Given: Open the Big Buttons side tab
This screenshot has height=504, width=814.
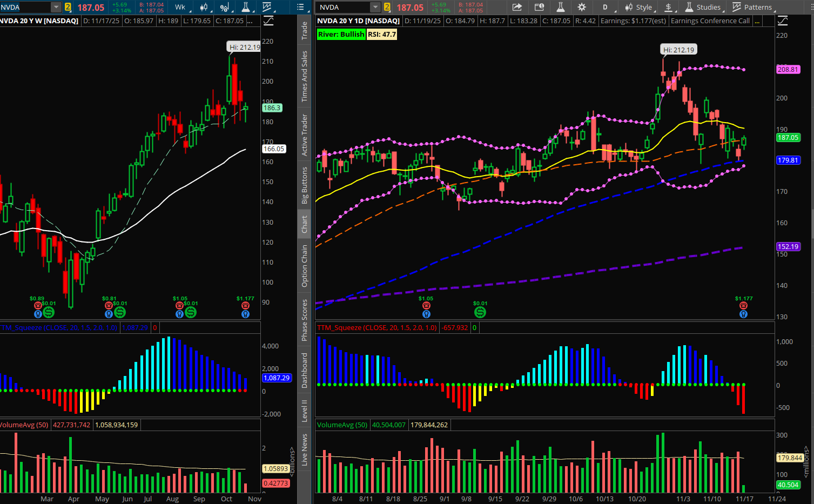Looking at the screenshot, I should 305,185.
